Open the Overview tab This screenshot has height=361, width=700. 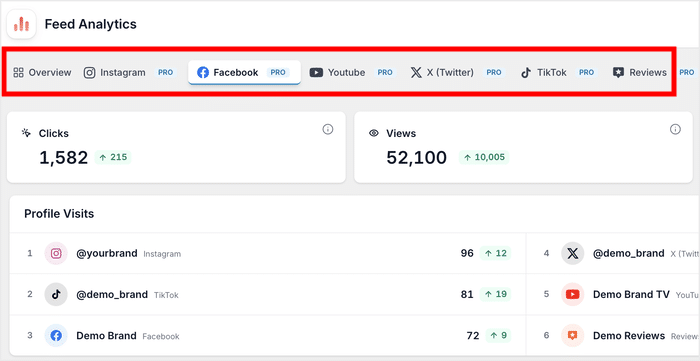click(x=42, y=72)
